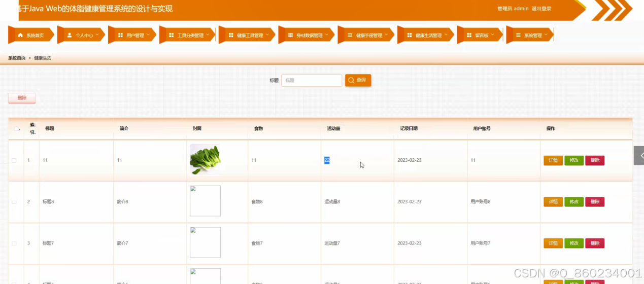Expand the 健康工具管理 chevron

point(267,35)
